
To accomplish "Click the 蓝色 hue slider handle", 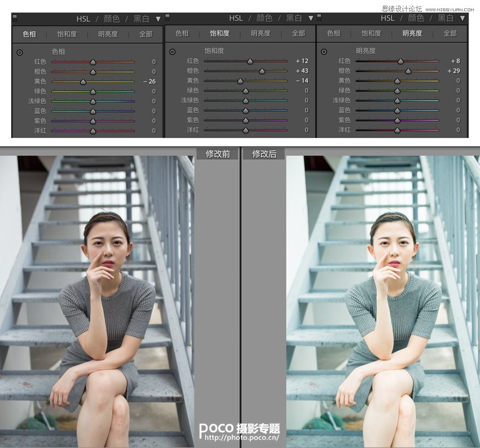I will tap(93, 111).
